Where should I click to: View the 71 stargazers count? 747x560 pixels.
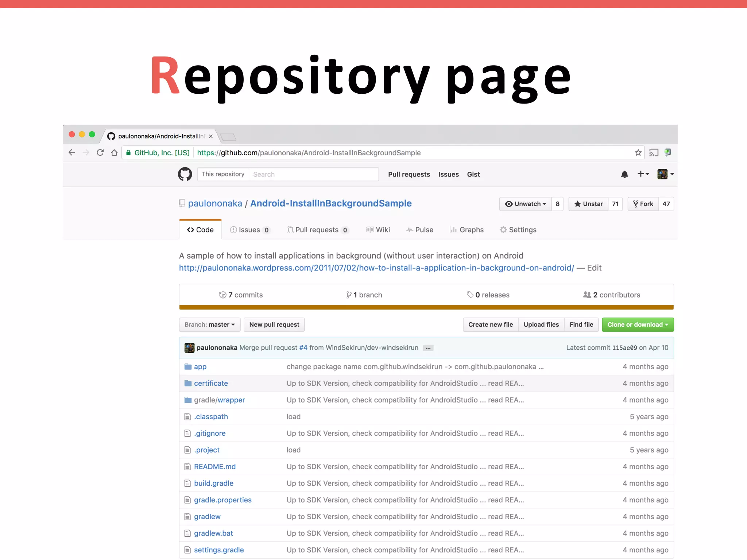click(x=615, y=204)
